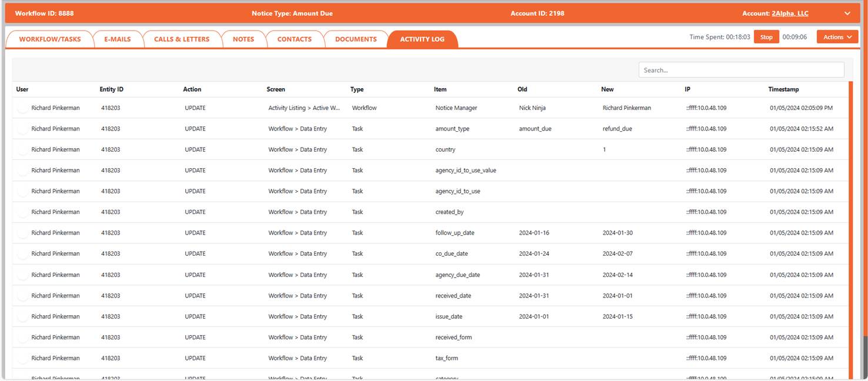Screen dimensions: 868x381
Task: Sort the log by Item column header
Action: (440, 89)
